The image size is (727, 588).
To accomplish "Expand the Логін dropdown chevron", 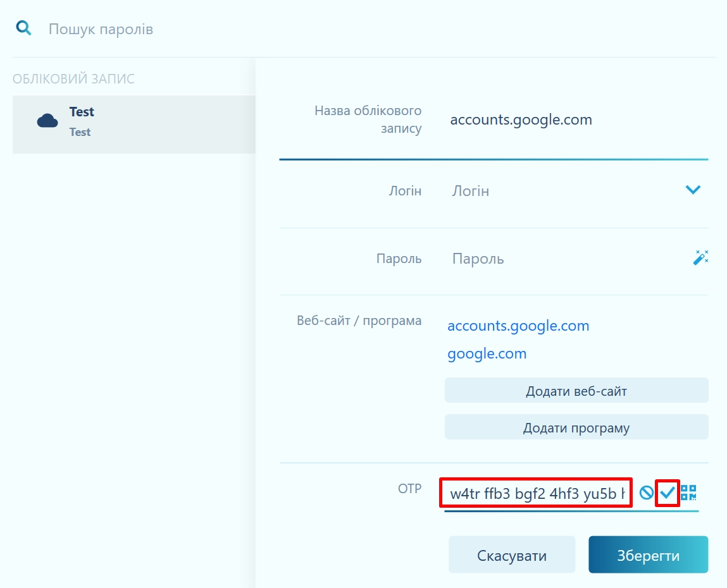I will point(693,190).
